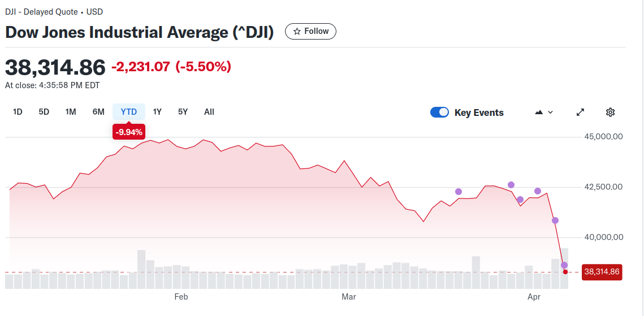Select the 1D time range
Viewport: 644px width, 316px height.
18,112
